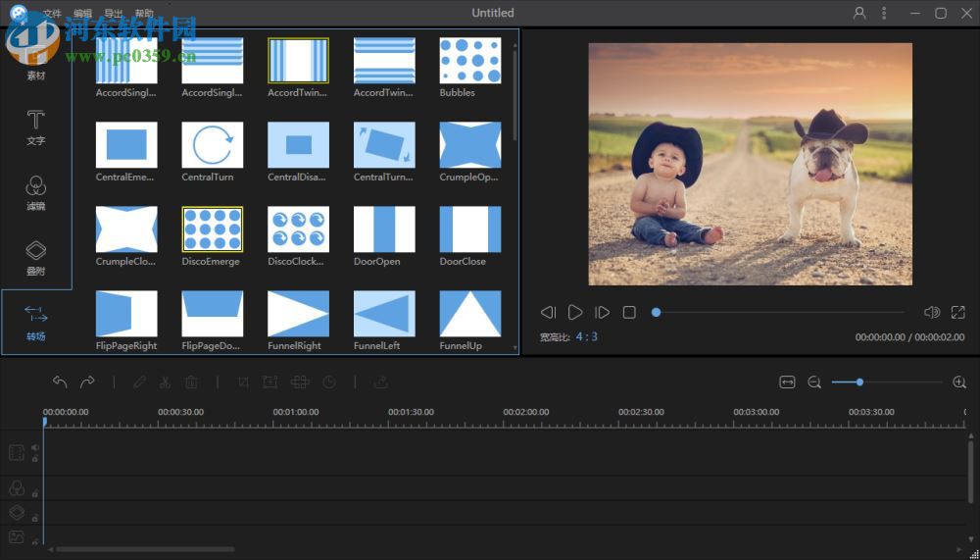Click the three-dot more options menu
Screen dimensions: 980x560
click(x=884, y=13)
